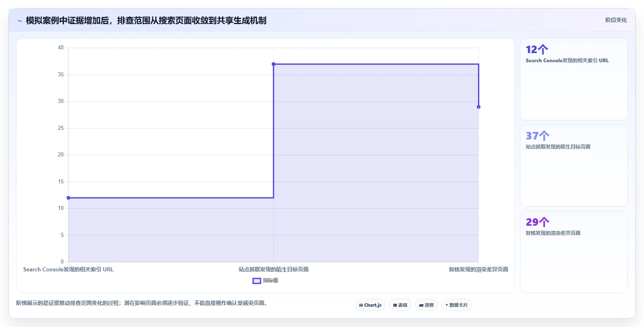Click the footnote text starting with 阶梯展示的是
Viewport: 644px width, 327px height.
click(143, 303)
